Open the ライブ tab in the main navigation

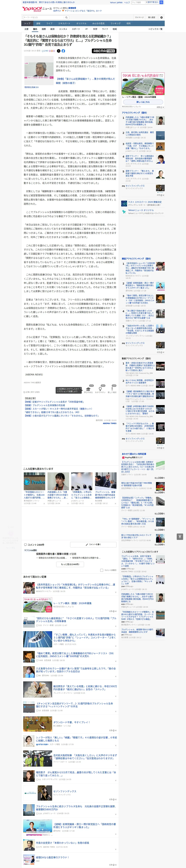click(x=49, y=24)
